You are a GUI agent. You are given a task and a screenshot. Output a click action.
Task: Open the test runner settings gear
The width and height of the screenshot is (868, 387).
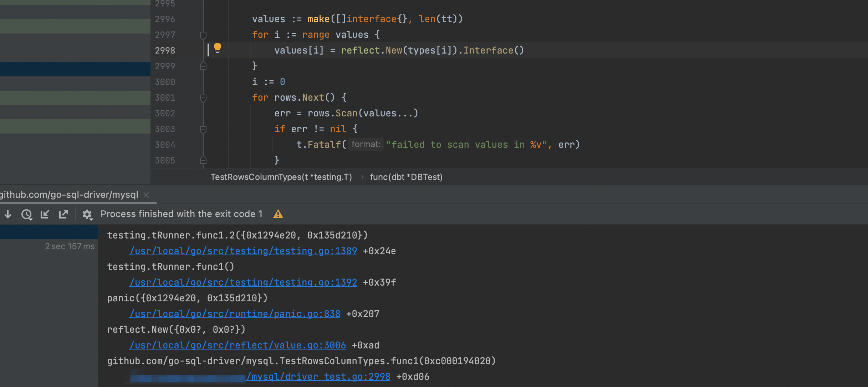coord(87,214)
